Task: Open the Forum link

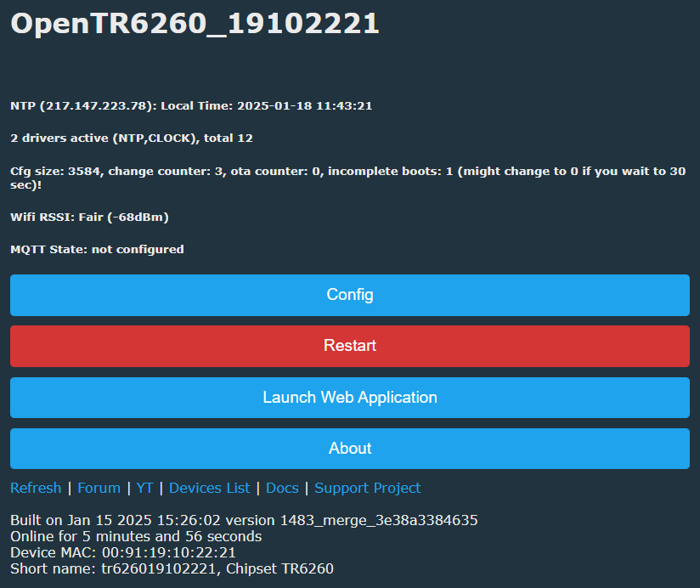Action: click(x=99, y=488)
